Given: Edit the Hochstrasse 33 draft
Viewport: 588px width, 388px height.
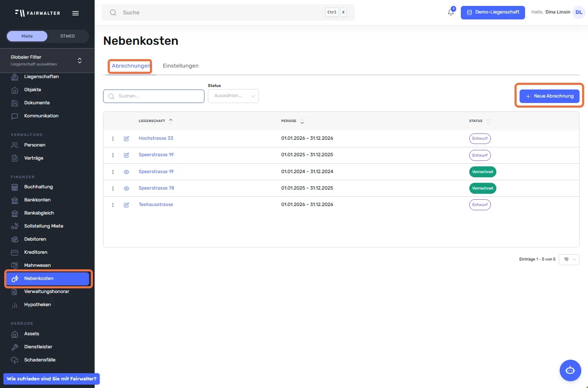Looking at the screenshot, I should tap(126, 138).
